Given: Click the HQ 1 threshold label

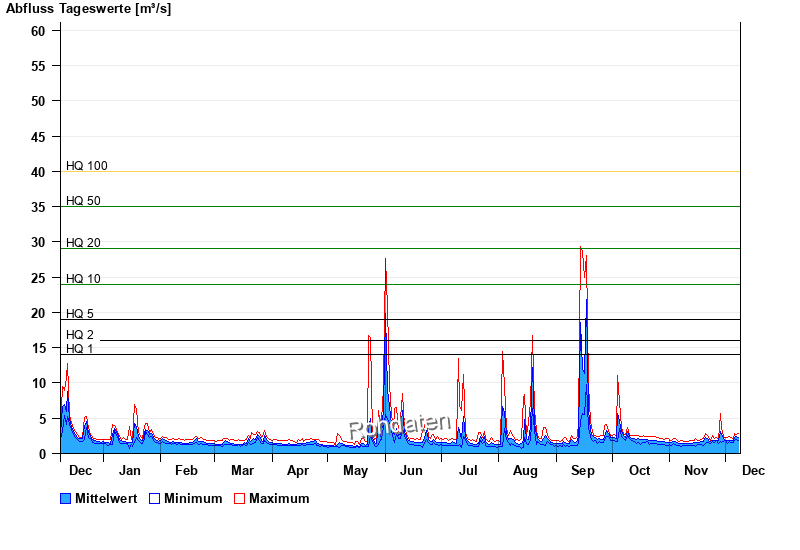Looking at the screenshot, I should point(80,349).
